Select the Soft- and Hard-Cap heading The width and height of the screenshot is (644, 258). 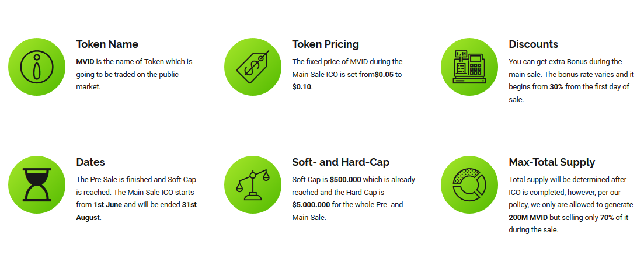[340, 162]
